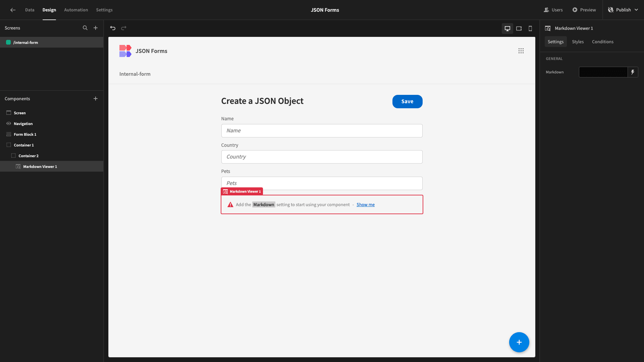Switch to desktop preview size
The height and width of the screenshot is (362, 644).
507,28
